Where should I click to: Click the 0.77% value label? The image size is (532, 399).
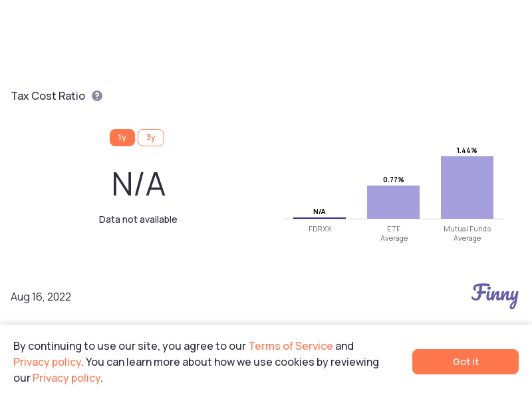click(393, 180)
